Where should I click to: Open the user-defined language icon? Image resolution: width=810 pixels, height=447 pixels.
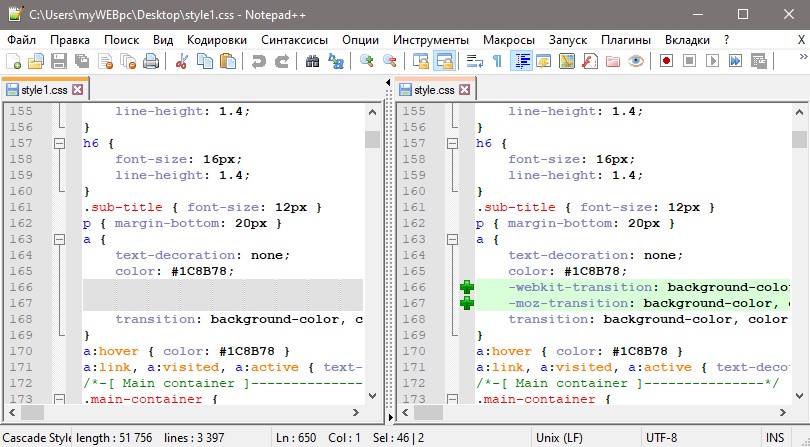tap(543, 61)
